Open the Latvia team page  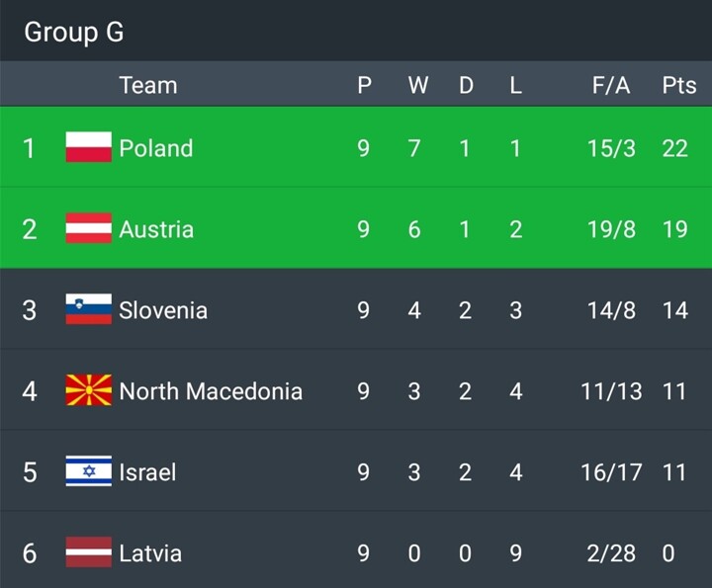click(150, 552)
